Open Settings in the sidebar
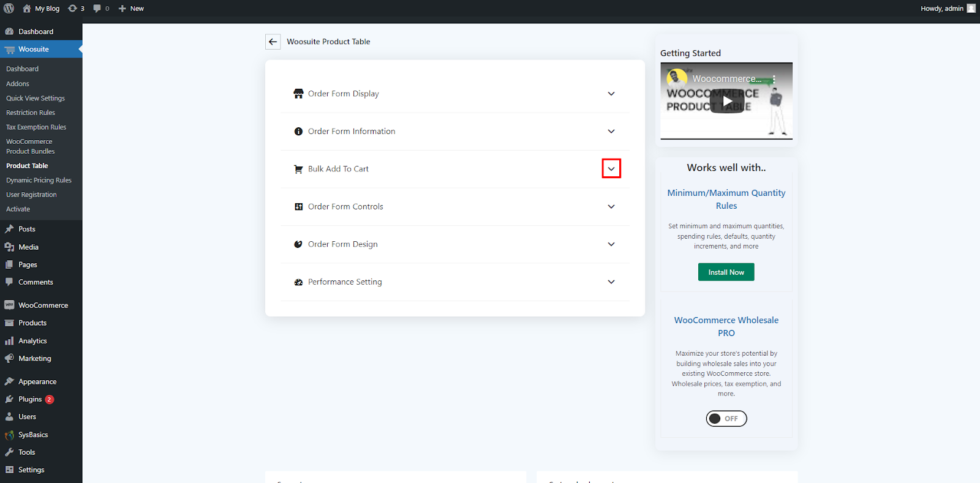The width and height of the screenshot is (980, 483). click(x=31, y=470)
